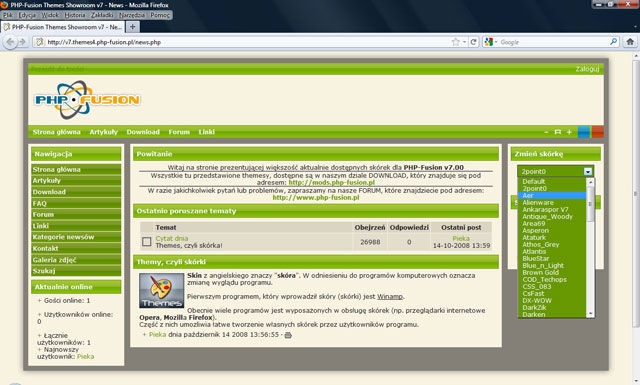The height and width of the screenshot is (385, 640).
Task: Select BlueStar in theme list
Action: [x=552, y=258]
